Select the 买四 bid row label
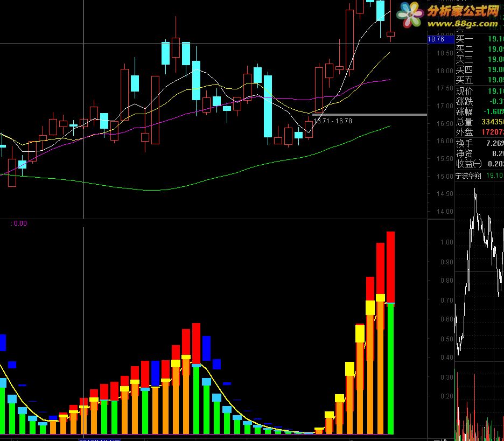The image size is (504, 441). (x=464, y=69)
